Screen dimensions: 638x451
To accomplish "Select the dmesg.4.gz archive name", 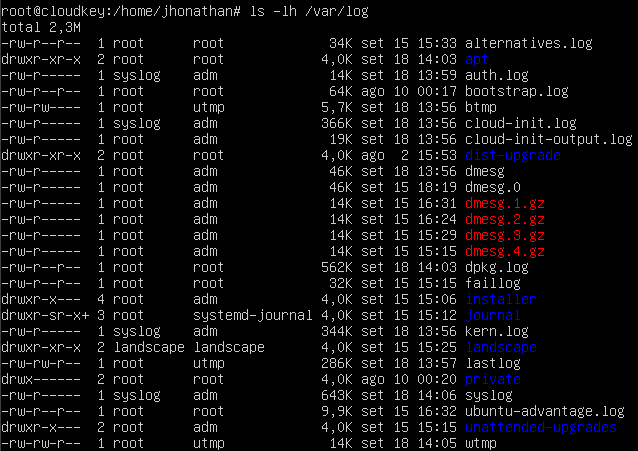I will 505,252.
